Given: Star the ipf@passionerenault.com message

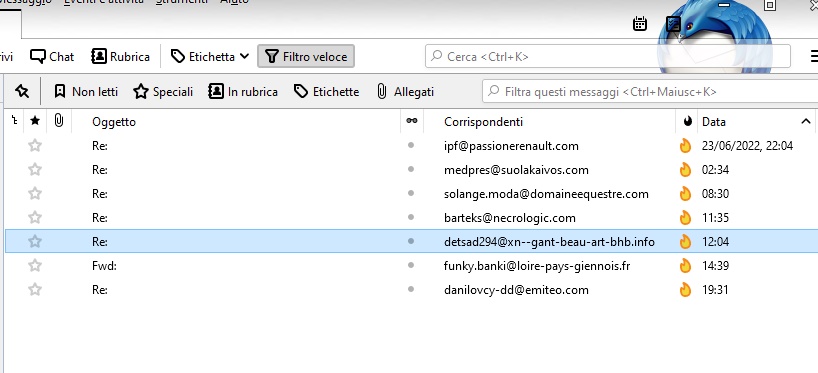Looking at the screenshot, I should pyautogui.click(x=35, y=146).
